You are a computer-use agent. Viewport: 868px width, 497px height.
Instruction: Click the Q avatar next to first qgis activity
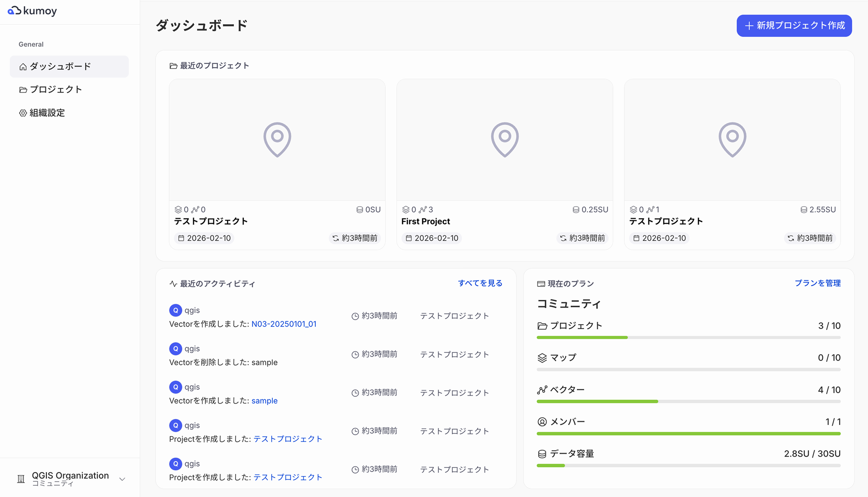pos(175,310)
